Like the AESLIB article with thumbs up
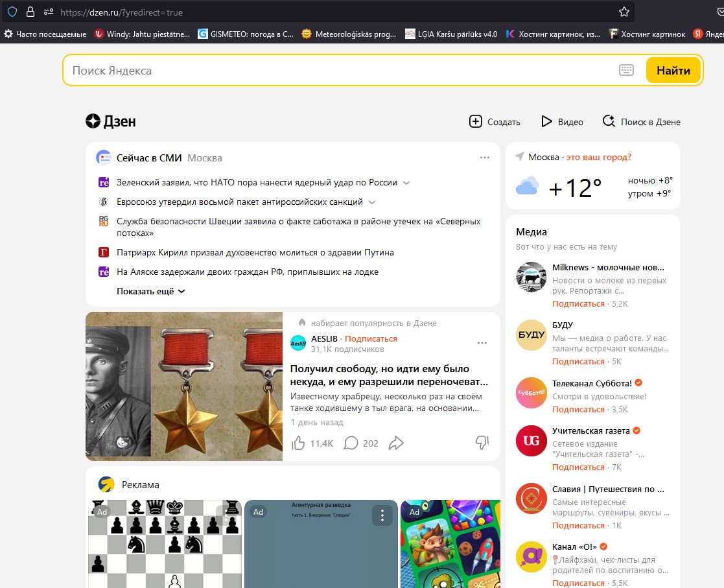Viewport: 724px width, 588px height. coord(298,443)
